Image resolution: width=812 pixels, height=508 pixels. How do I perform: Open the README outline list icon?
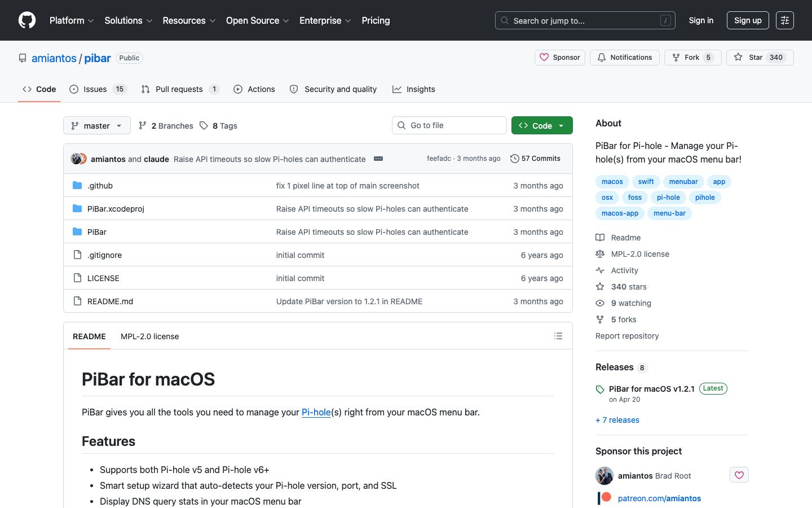click(x=558, y=336)
